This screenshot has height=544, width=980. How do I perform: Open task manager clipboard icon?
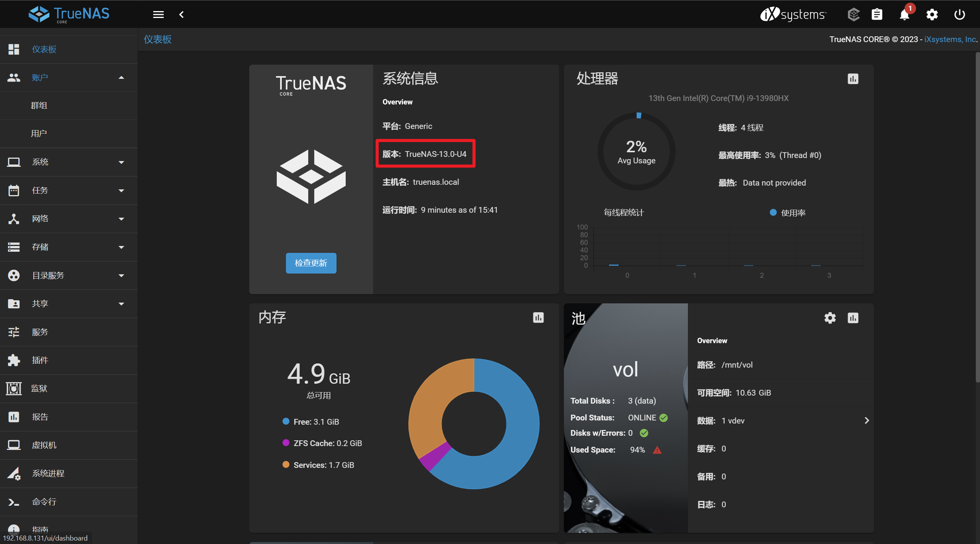[x=877, y=15]
